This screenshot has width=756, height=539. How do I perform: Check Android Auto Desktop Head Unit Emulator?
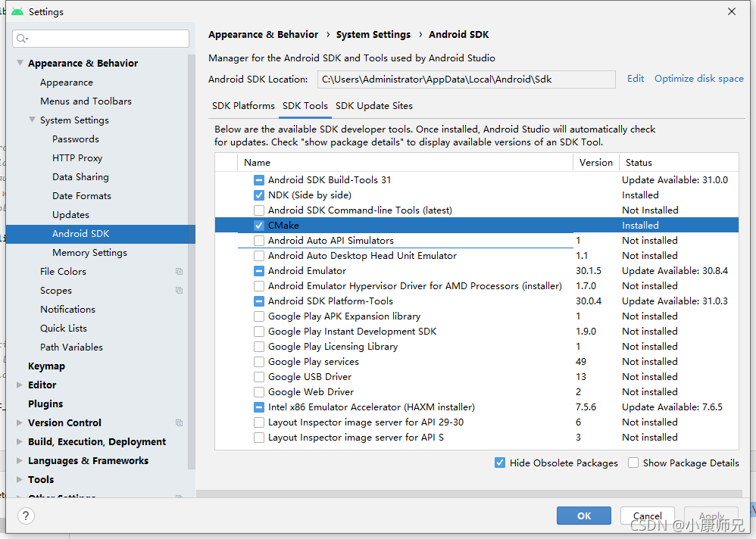259,256
